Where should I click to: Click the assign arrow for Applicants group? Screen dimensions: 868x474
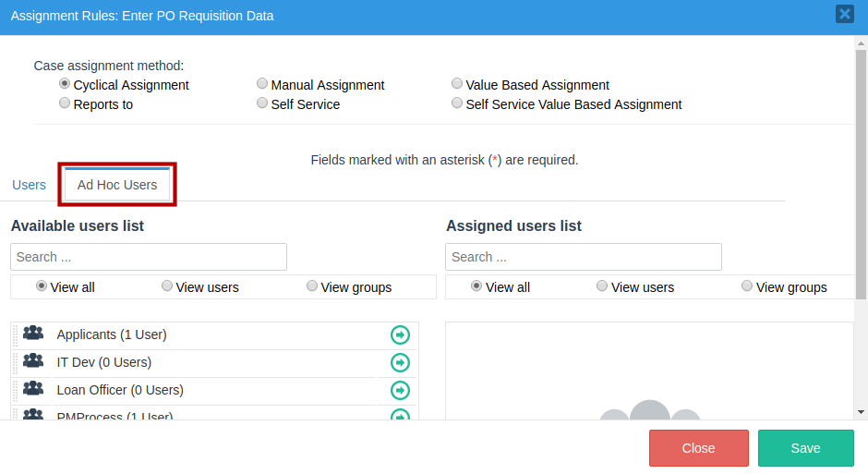pos(400,334)
